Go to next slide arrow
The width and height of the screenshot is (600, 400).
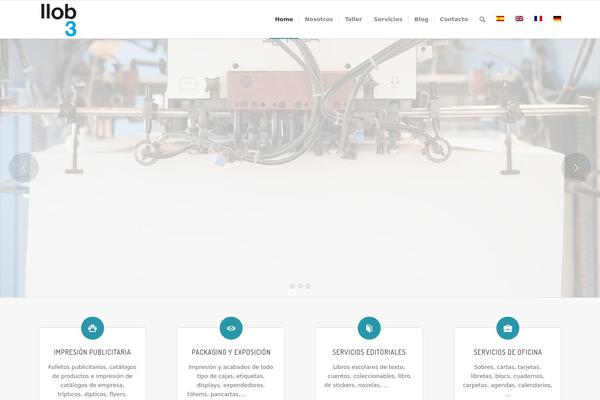pos(576,168)
